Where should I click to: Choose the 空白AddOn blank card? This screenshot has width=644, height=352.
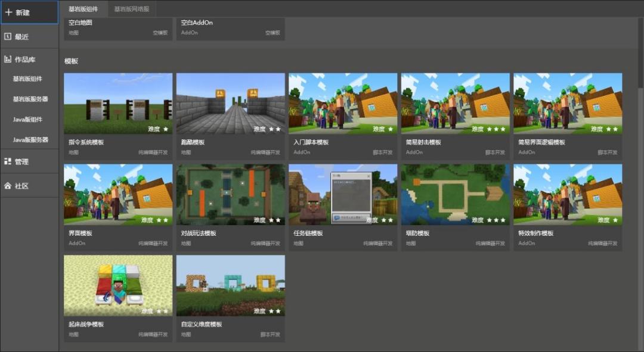coord(230,28)
